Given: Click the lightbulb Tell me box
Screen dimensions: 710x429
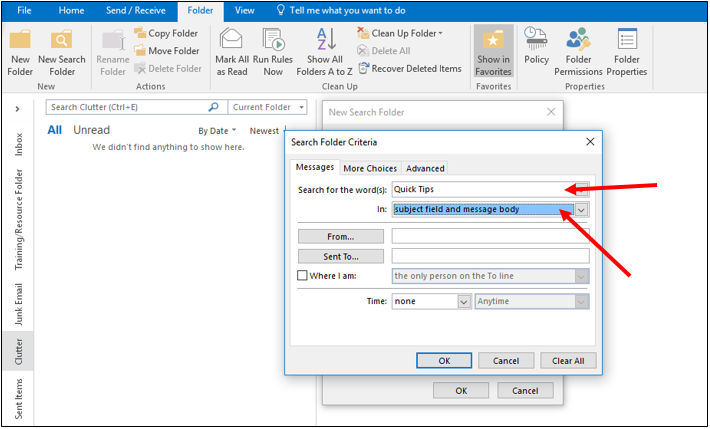Looking at the screenshot, I should point(341,10).
